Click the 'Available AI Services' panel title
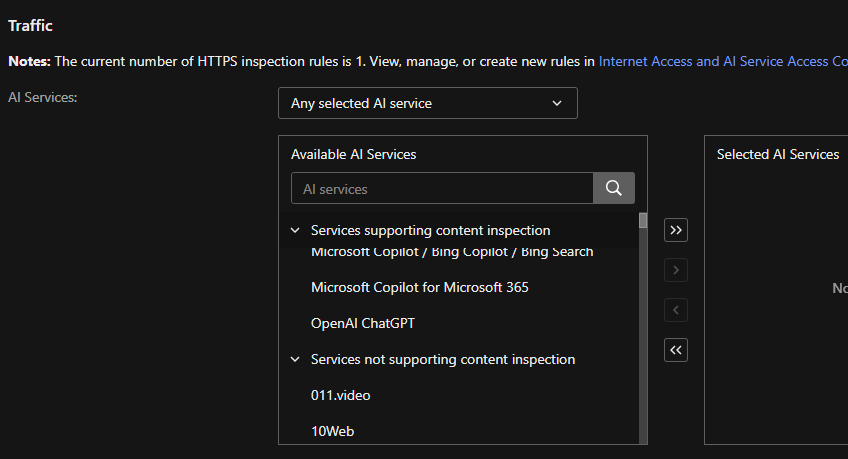848x459 pixels. tap(353, 154)
